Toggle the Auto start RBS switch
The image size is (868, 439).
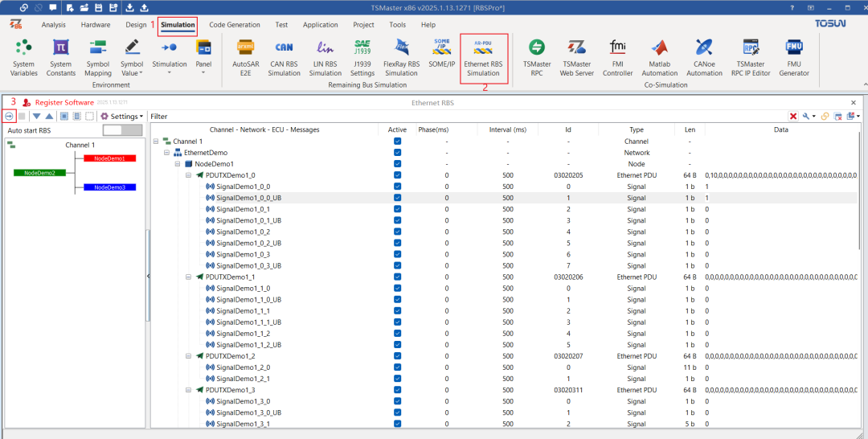[123, 130]
